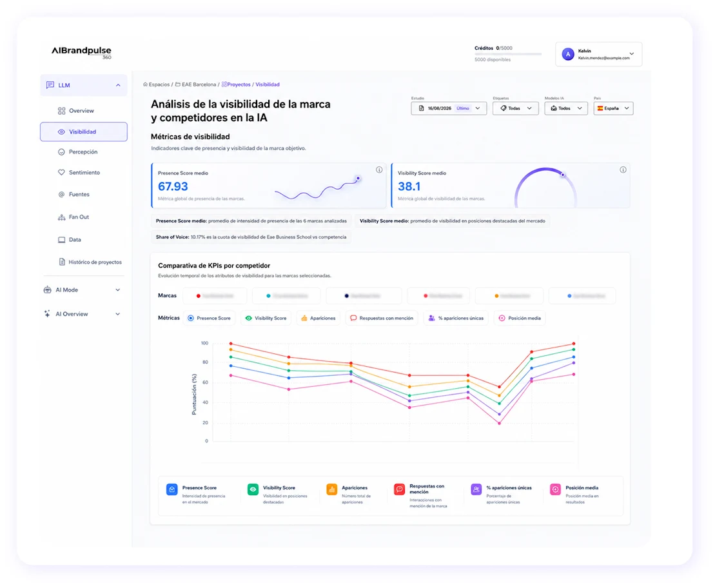
Task: Collapse the LLM section chevron
Action: [118, 85]
